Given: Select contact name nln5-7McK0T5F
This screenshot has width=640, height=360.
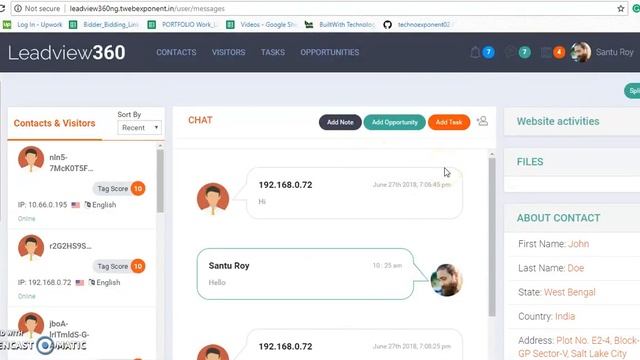Looking at the screenshot, I should coord(71,163).
